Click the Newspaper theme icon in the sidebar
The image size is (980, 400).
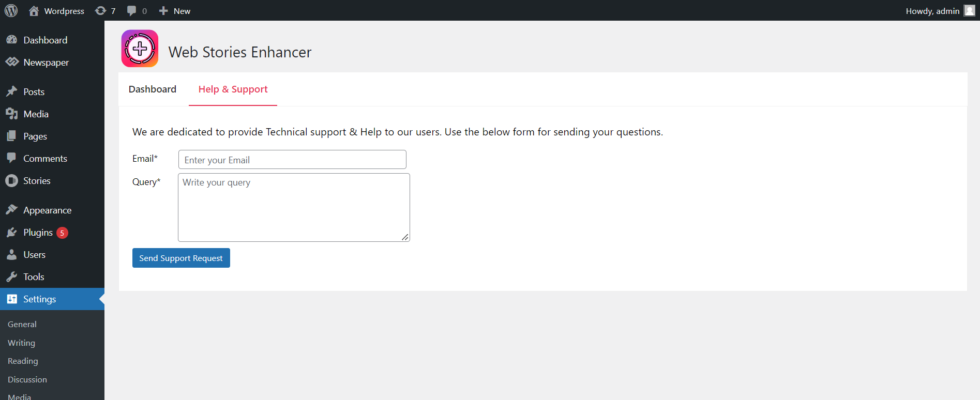tap(11, 62)
